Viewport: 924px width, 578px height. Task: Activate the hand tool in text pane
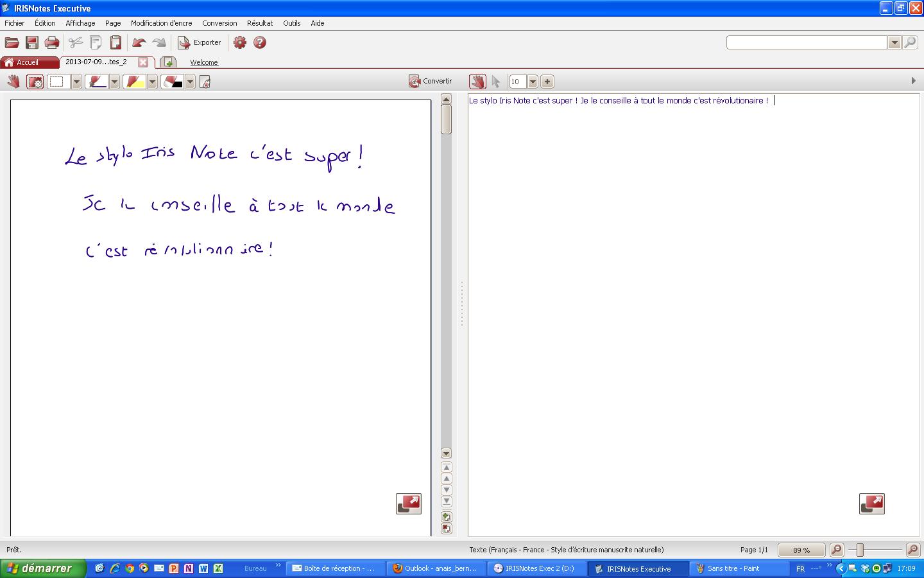477,82
